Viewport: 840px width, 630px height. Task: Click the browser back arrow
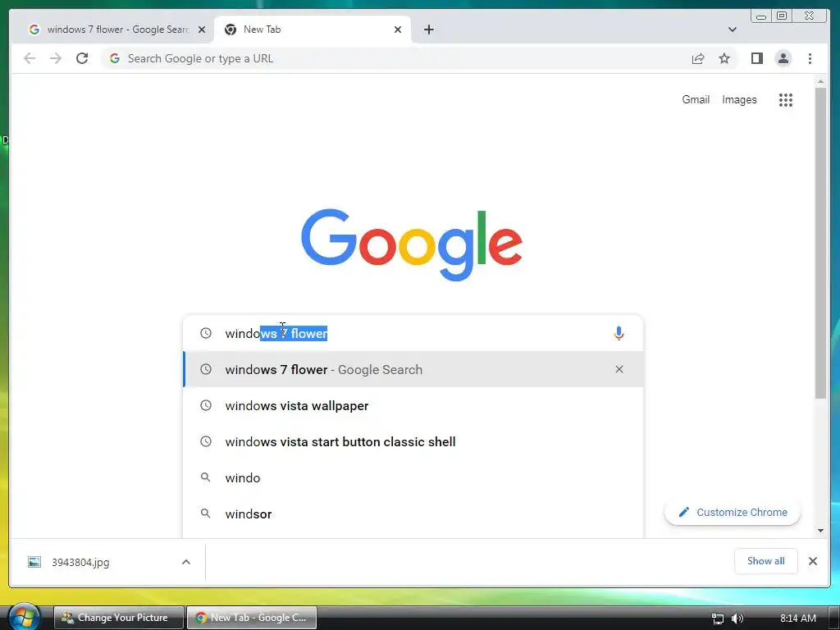pyautogui.click(x=30, y=58)
